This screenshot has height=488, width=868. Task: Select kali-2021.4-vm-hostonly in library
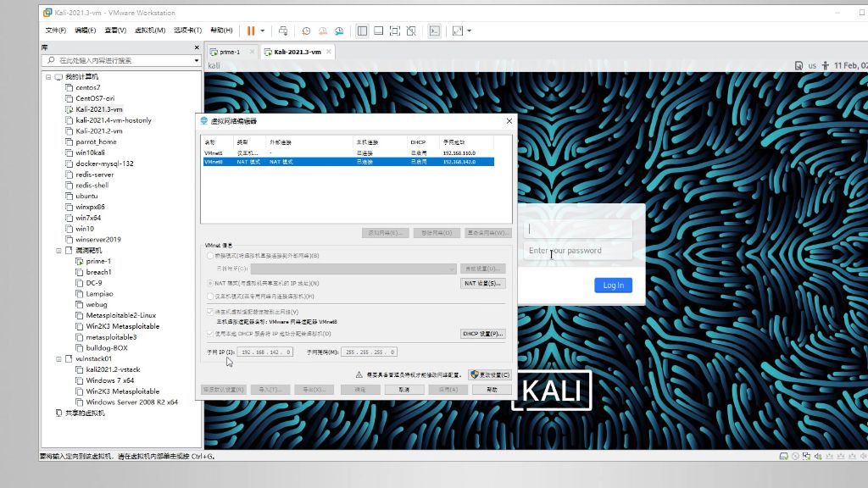click(114, 120)
